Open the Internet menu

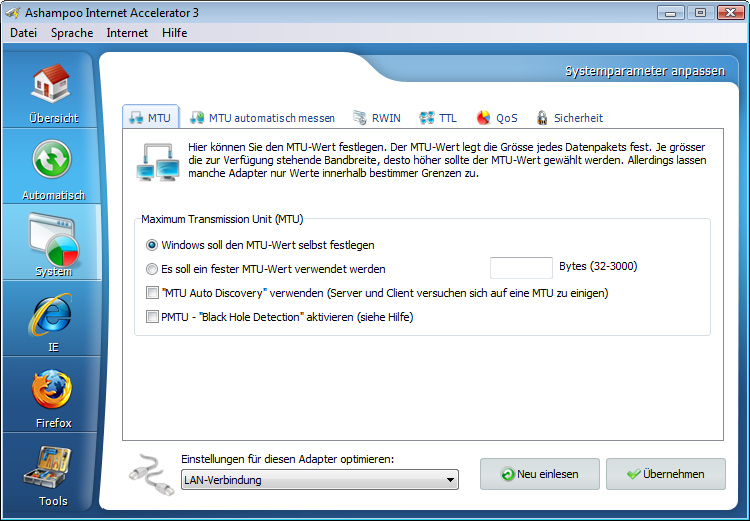click(127, 33)
